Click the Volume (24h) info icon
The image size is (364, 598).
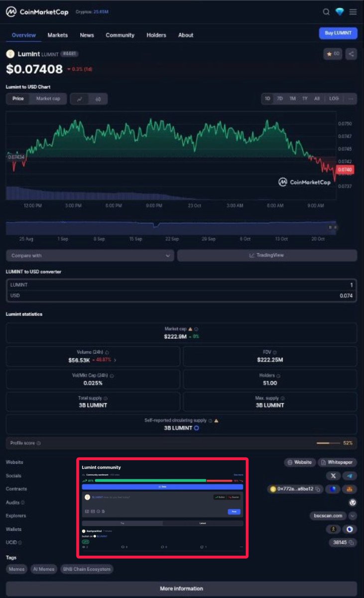pos(108,352)
